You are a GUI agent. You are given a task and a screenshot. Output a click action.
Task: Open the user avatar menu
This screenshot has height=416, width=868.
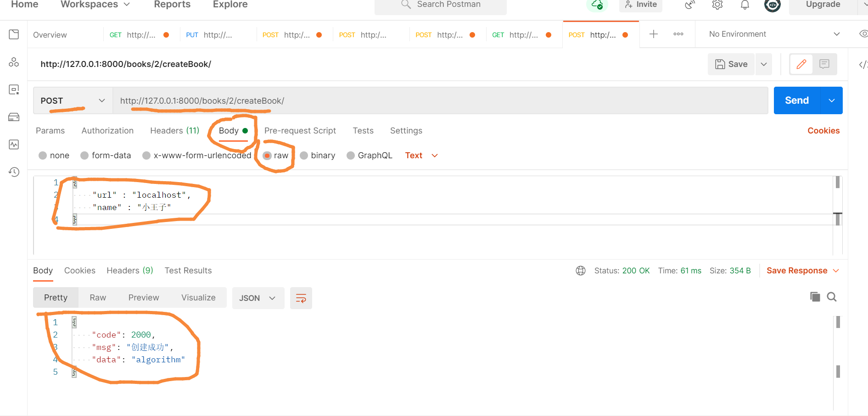[773, 5]
